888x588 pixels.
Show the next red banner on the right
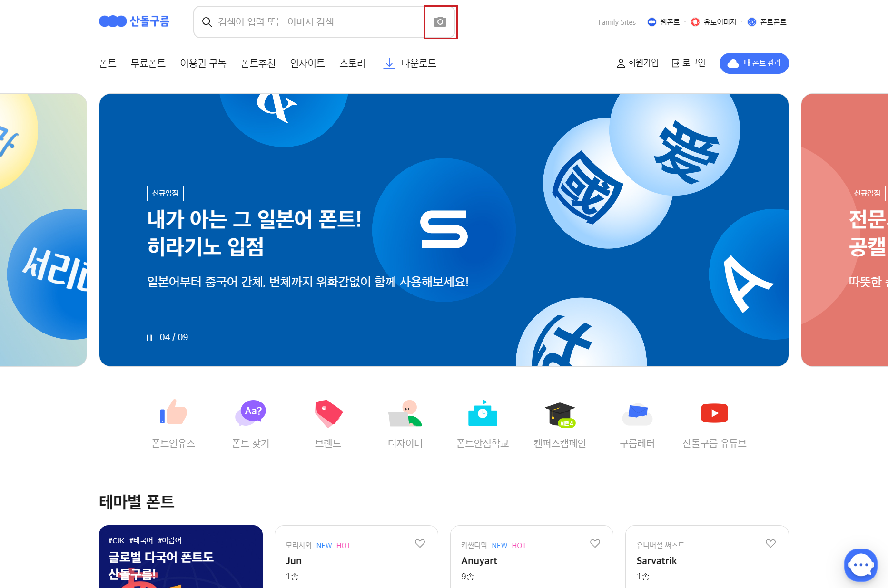tap(845, 230)
